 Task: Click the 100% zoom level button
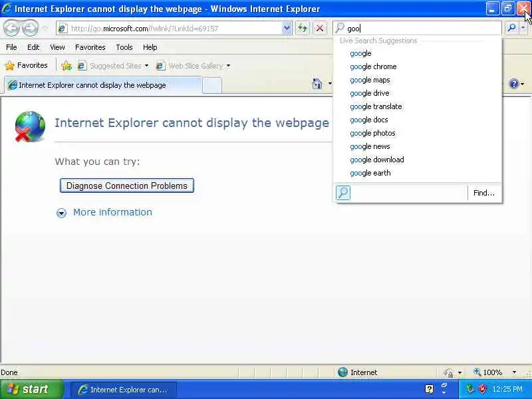488,372
